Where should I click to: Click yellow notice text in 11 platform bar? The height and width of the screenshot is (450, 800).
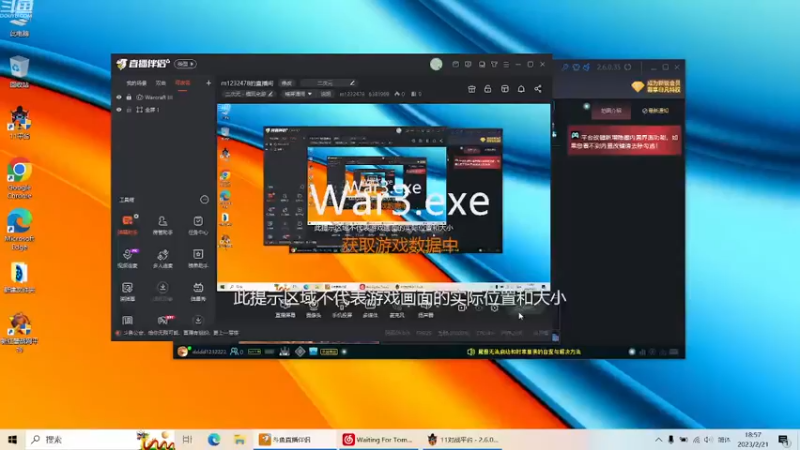click(x=529, y=352)
